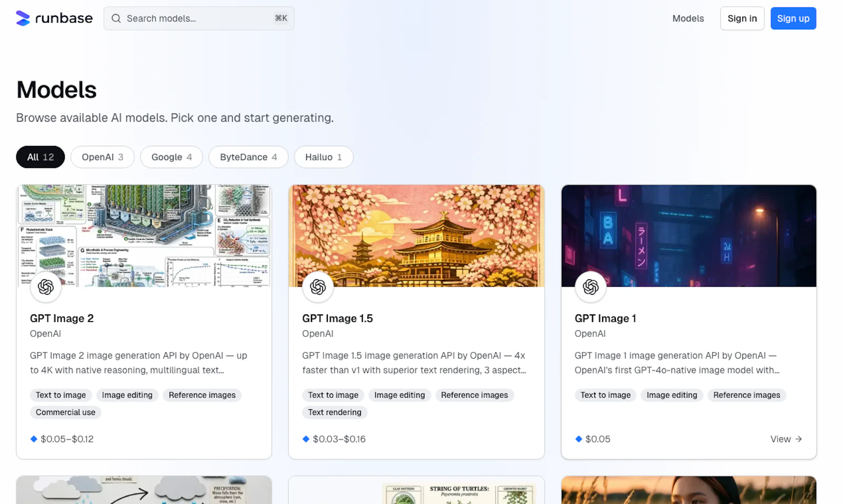The width and height of the screenshot is (843, 504).
Task: Click the GPT Image 2 description text
Action: click(139, 363)
